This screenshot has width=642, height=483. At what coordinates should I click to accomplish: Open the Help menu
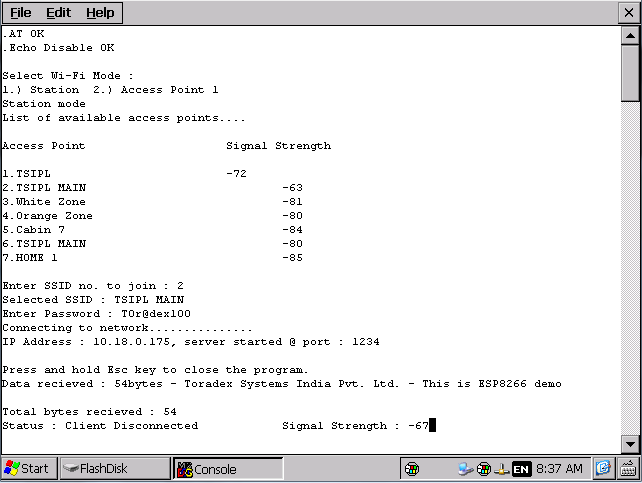99,13
